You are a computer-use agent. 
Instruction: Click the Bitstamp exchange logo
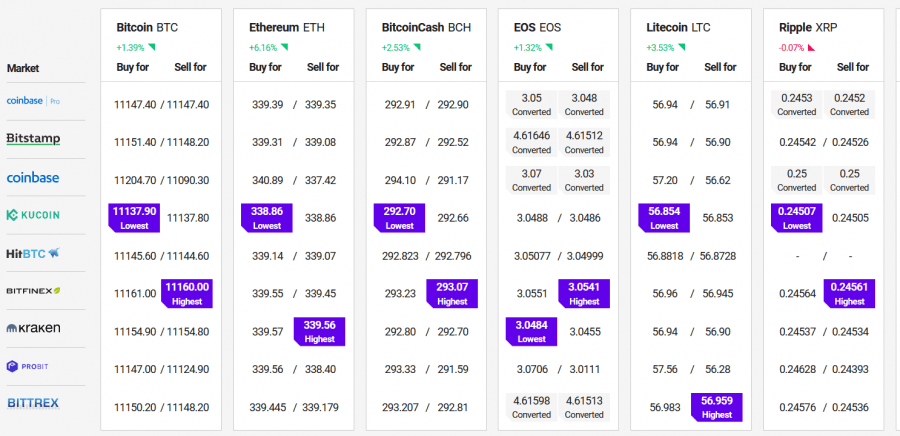[x=33, y=139]
